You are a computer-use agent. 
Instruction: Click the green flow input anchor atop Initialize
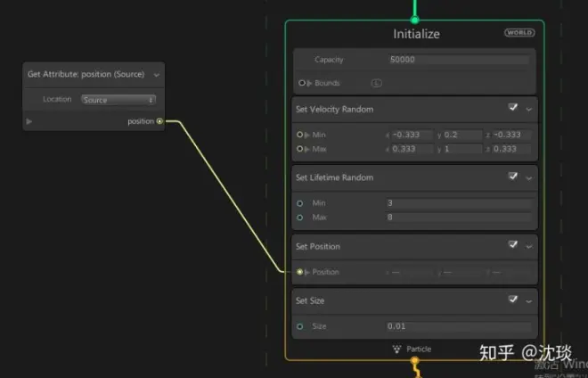[414, 20]
